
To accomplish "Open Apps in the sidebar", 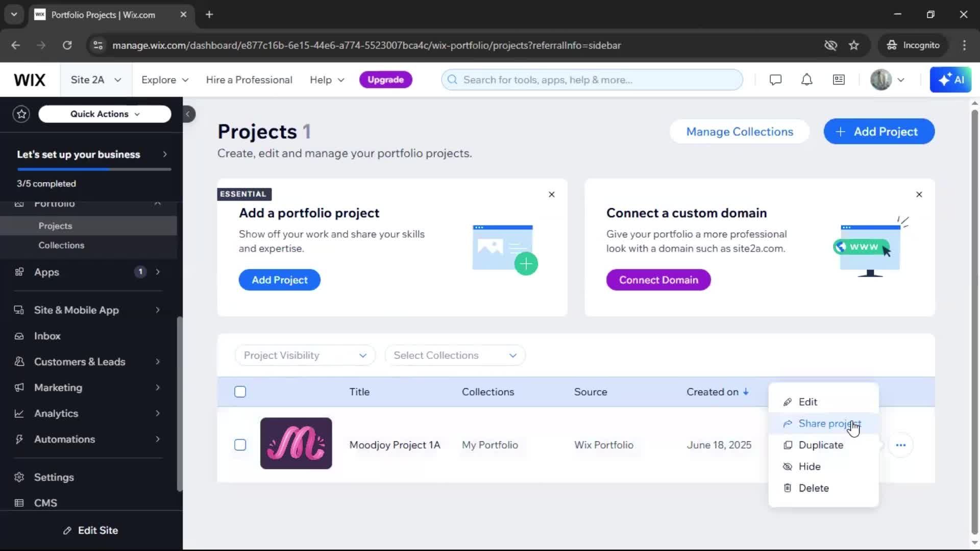I will click(x=88, y=272).
